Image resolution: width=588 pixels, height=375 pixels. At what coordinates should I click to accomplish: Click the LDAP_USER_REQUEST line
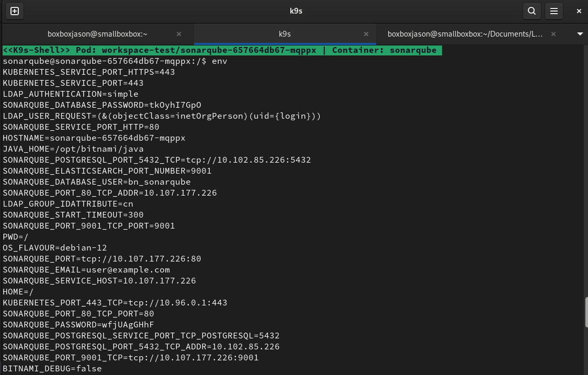click(x=162, y=116)
